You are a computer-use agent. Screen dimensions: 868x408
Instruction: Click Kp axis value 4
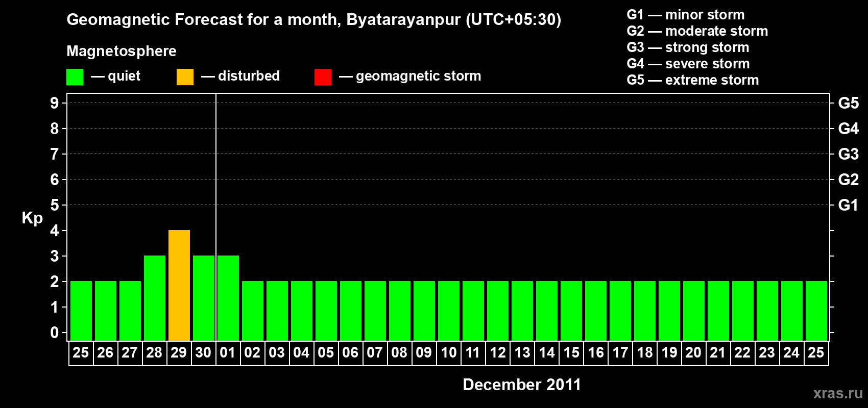tap(55, 231)
